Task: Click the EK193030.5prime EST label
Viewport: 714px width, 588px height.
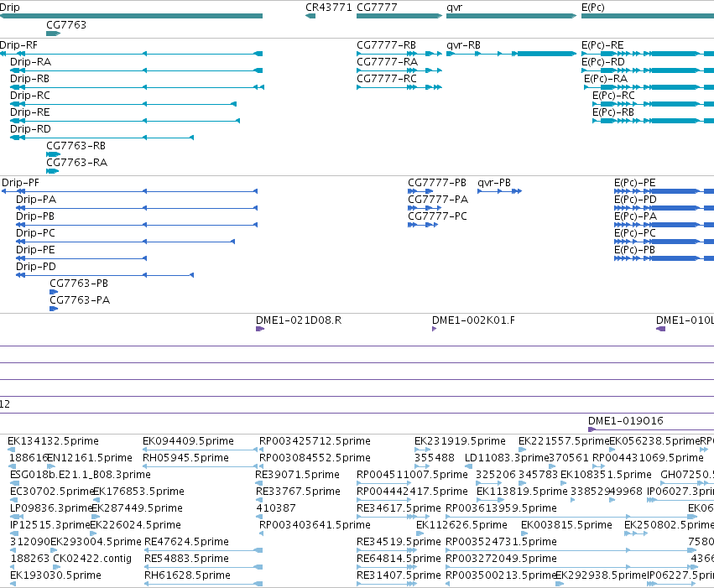Action: (x=55, y=575)
